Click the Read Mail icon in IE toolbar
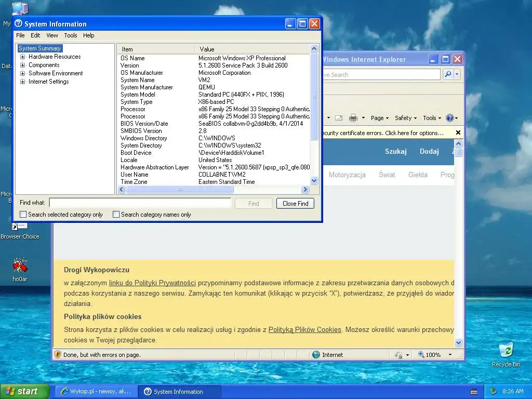Screen dimensions: 532x399 pyautogui.click(x=339, y=118)
